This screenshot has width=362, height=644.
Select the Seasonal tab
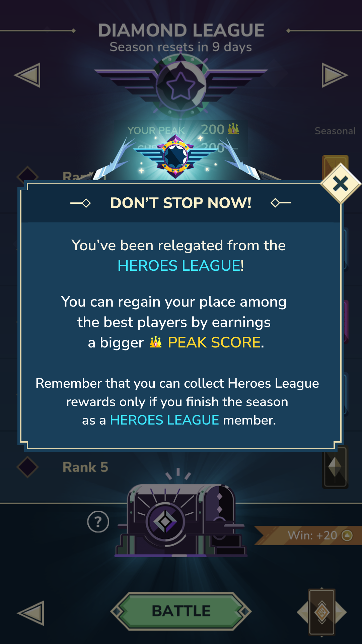(x=335, y=131)
